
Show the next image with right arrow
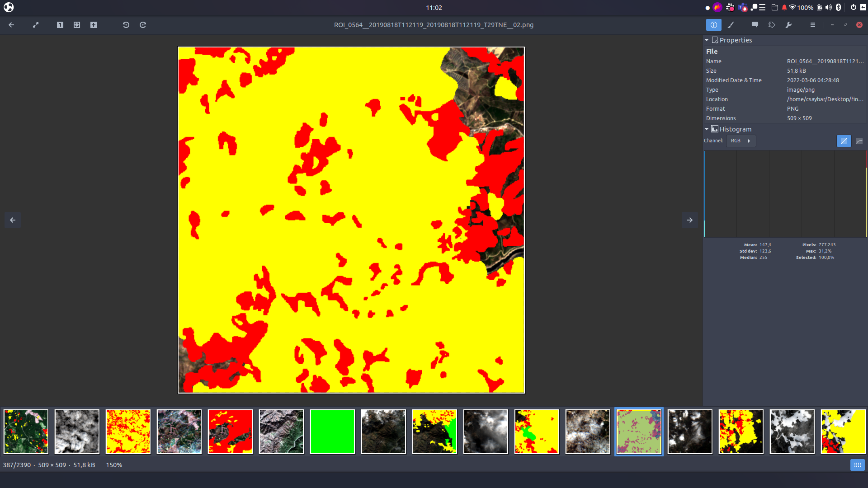pyautogui.click(x=690, y=220)
